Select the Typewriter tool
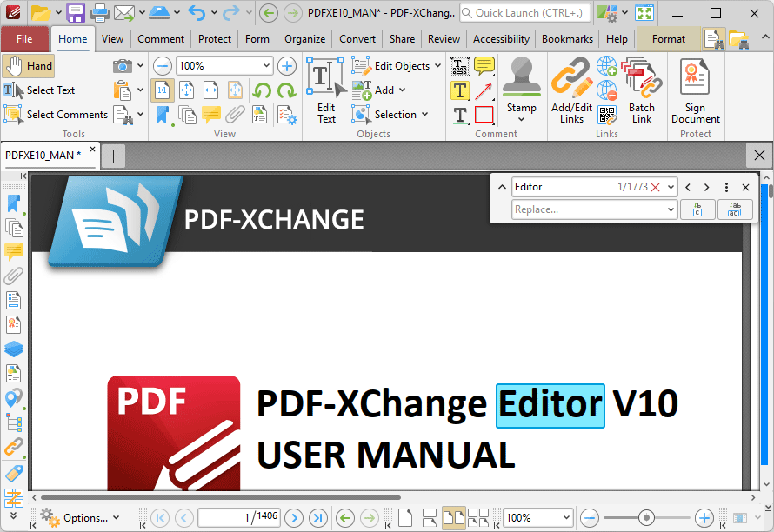The width and height of the screenshot is (774, 532). click(x=459, y=66)
